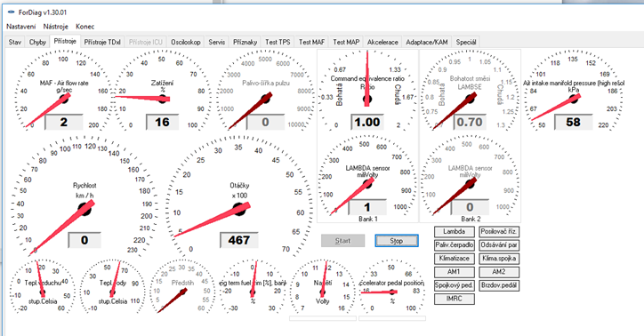This screenshot has height=336, width=644.
Task: Open the Nástroje menu
Action: coord(55,27)
